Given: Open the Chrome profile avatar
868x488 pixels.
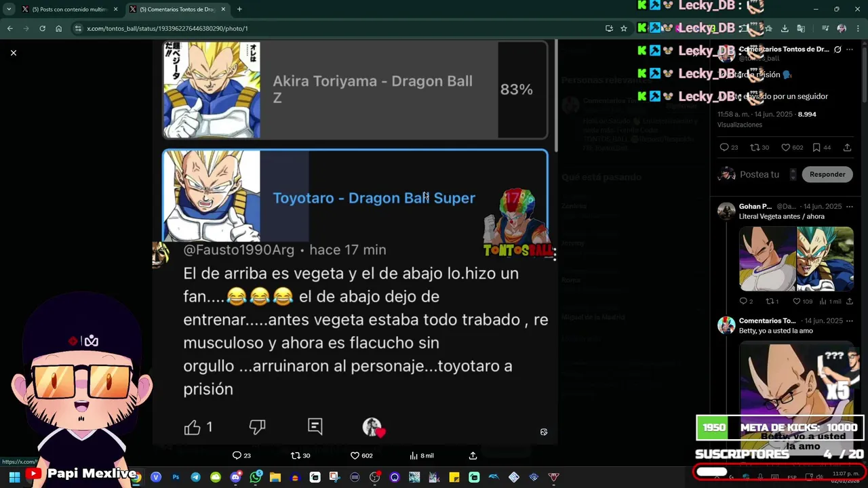Looking at the screenshot, I should pos(842,28).
